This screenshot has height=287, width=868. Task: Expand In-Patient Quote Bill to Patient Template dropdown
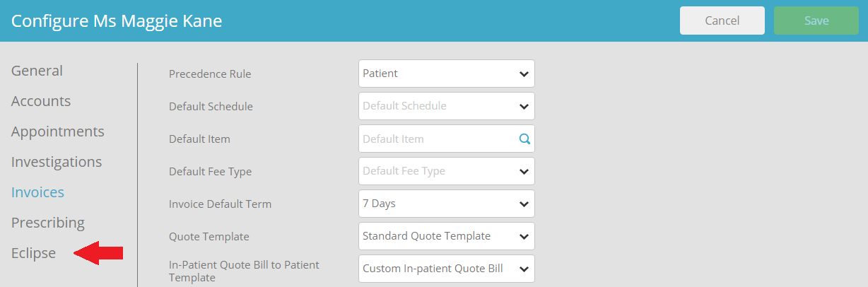tap(445, 269)
